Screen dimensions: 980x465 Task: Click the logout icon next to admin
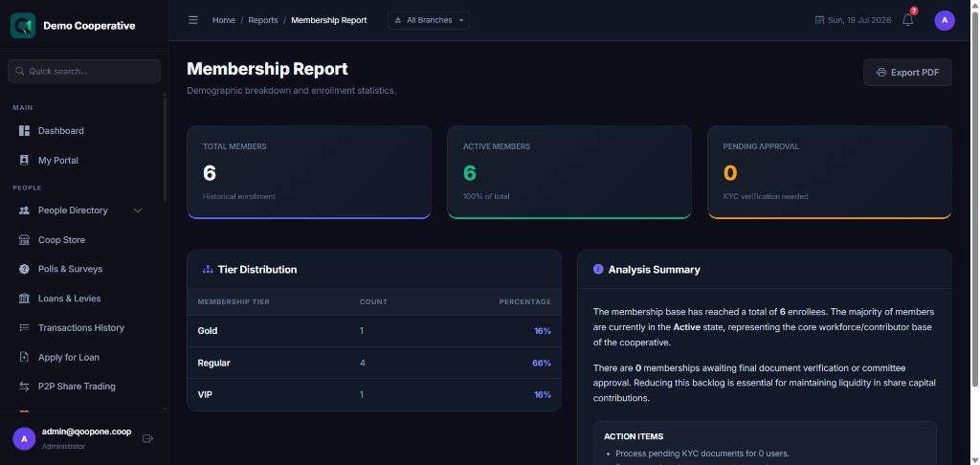tap(148, 439)
